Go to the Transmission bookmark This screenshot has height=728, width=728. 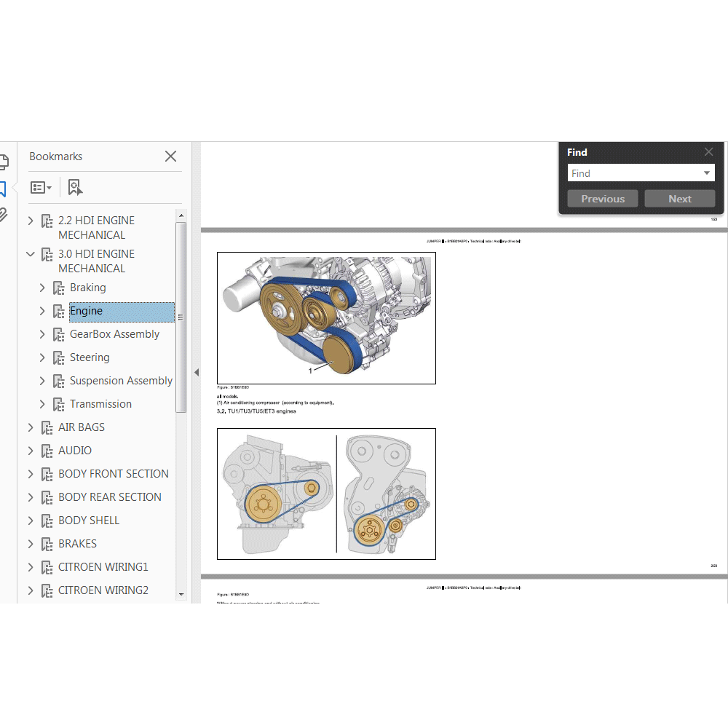tap(100, 404)
